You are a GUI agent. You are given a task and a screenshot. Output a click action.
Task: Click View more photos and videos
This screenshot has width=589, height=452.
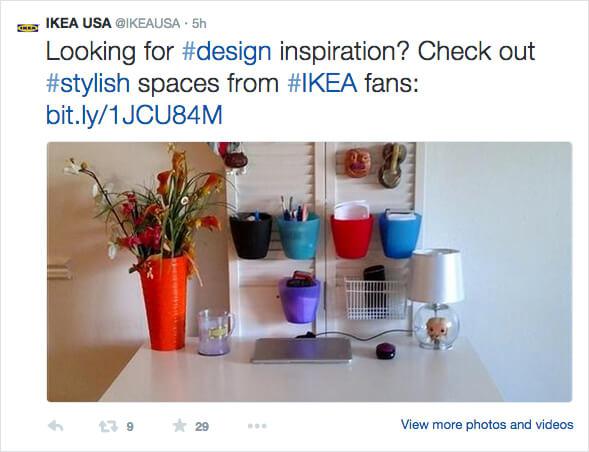coord(487,425)
